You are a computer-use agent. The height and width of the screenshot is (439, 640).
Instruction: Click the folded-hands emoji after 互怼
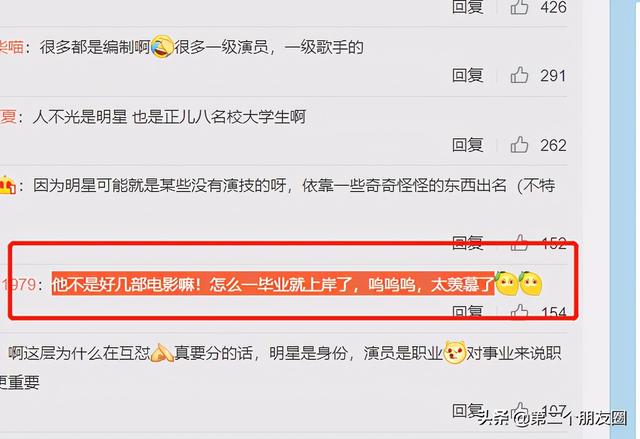[162, 353]
